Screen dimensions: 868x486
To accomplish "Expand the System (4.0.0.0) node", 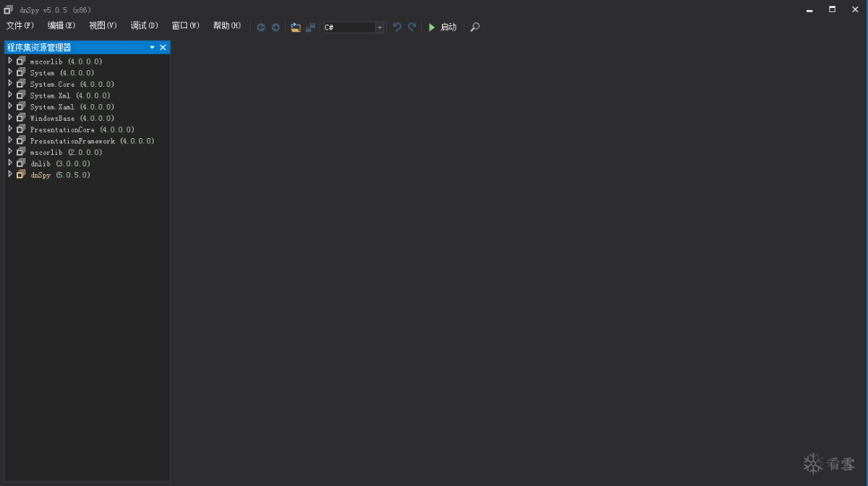I will tap(10, 72).
